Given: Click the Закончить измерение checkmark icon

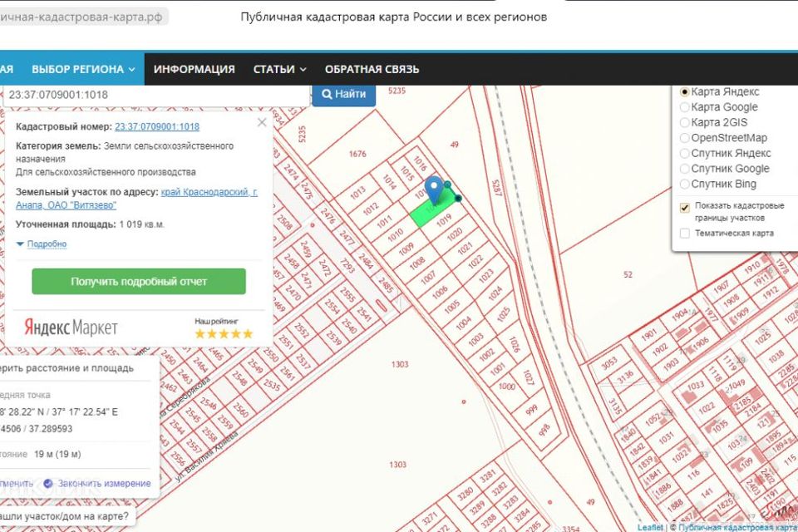Looking at the screenshot, I should click(x=48, y=483).
